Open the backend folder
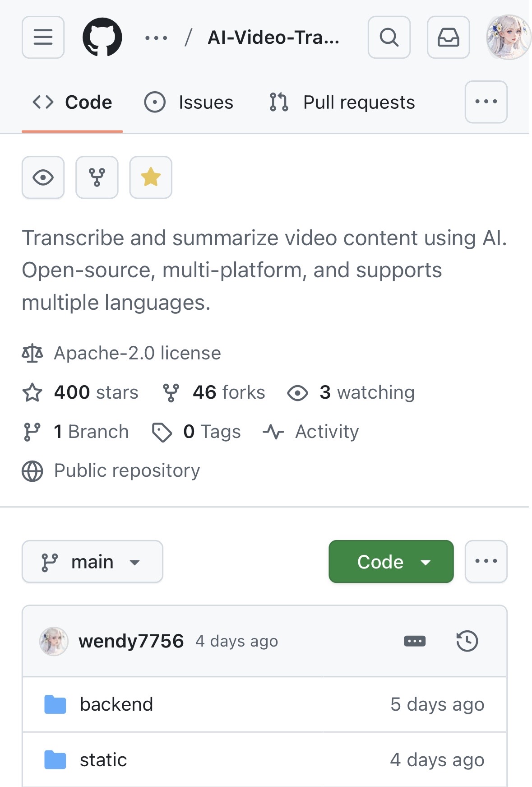 pyautogui.click(x=116, y=704)
